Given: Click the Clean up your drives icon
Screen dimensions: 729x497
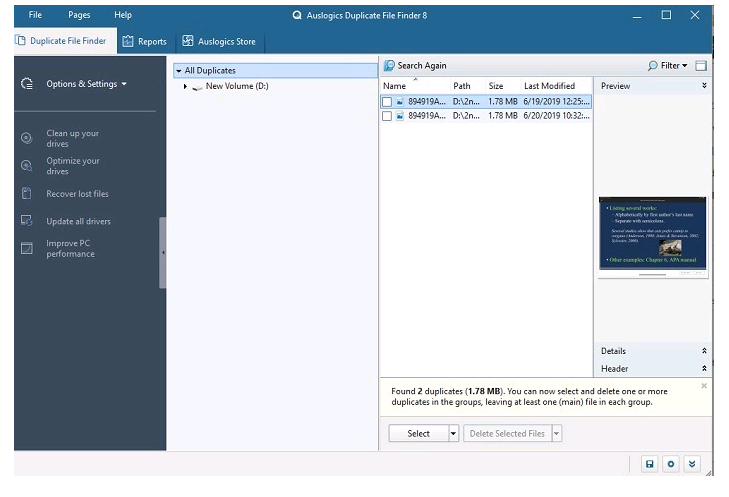Looking at the screenshot, I should pos(27,138).
